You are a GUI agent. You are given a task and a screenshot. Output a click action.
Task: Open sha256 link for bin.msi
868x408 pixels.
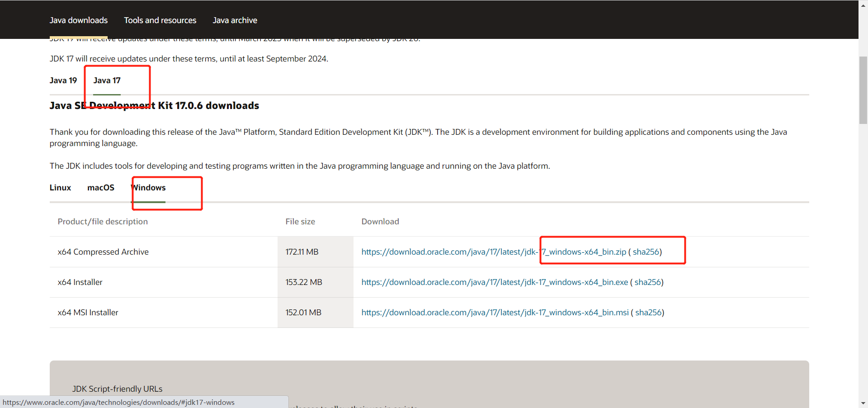point(648,313)
